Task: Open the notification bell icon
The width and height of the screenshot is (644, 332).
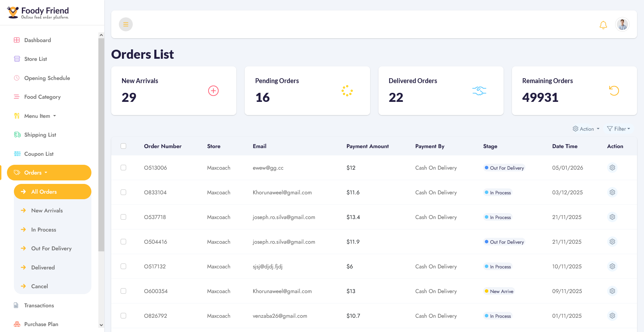Action: (603, 25)
